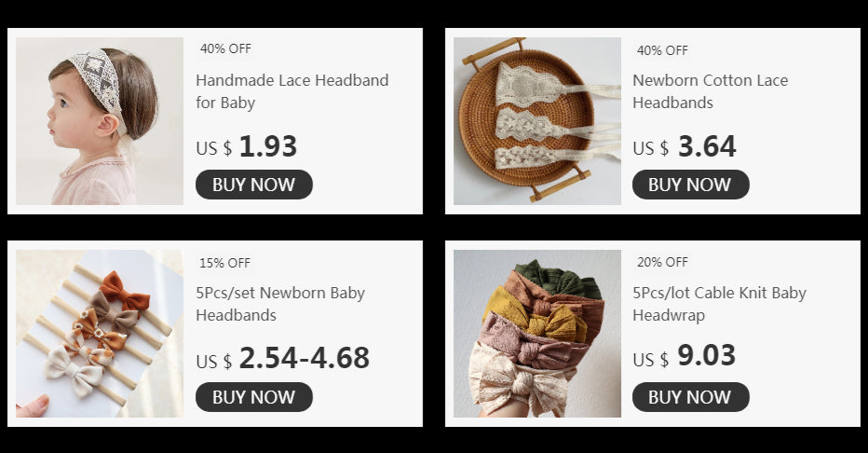View the bow headbands set image
Viewport: 868px width, 453px height.
click(x=100, y=334)
